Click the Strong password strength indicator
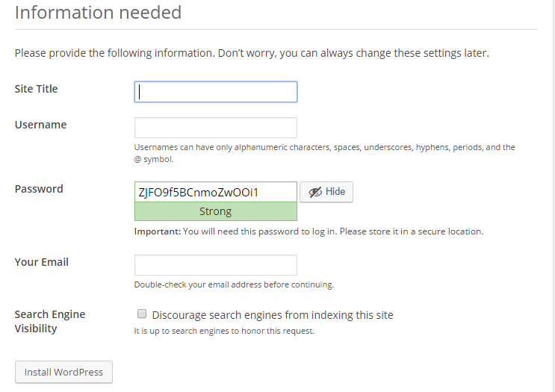 pos(216,211)
